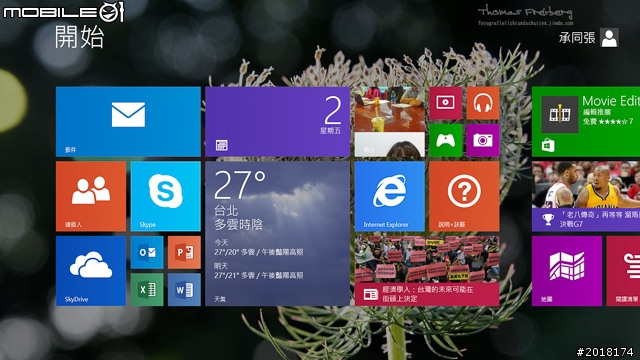Open the News tile about 經濟學人
Viewport: 640px width, 360px height.
pos(427,271)
